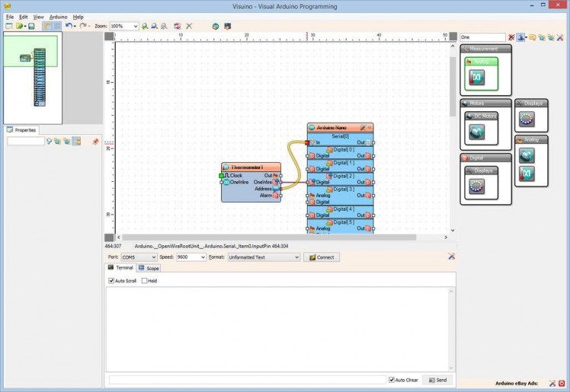Screen dimensions: 570x392
Task: Click the Save project toolbar icon
Action: click(31, 26)
